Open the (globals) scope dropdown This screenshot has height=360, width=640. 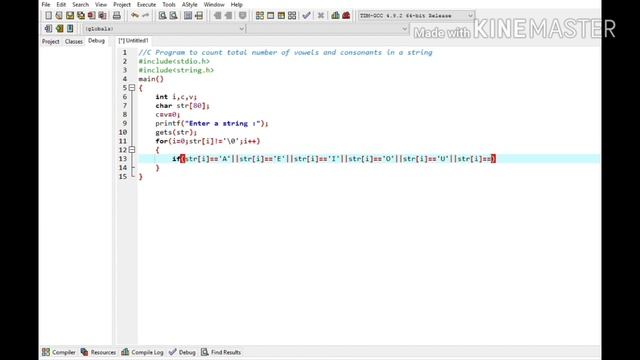point(164,29)
